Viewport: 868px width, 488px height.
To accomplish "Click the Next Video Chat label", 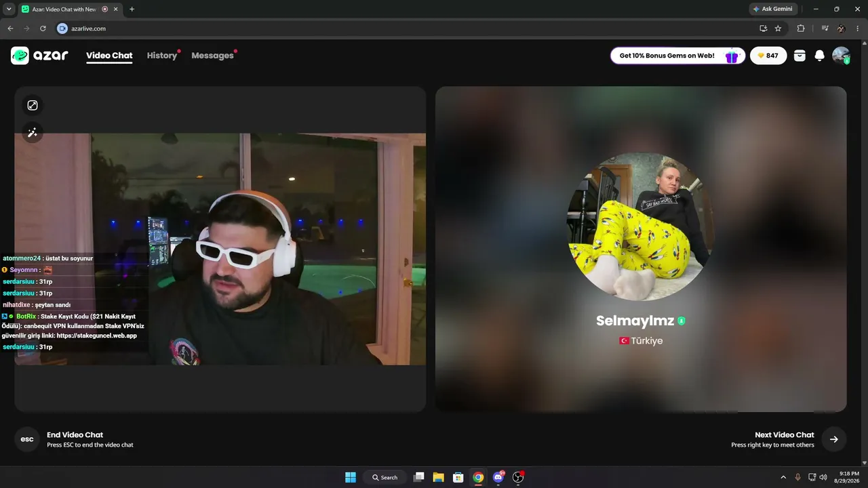I will point(784,435).
